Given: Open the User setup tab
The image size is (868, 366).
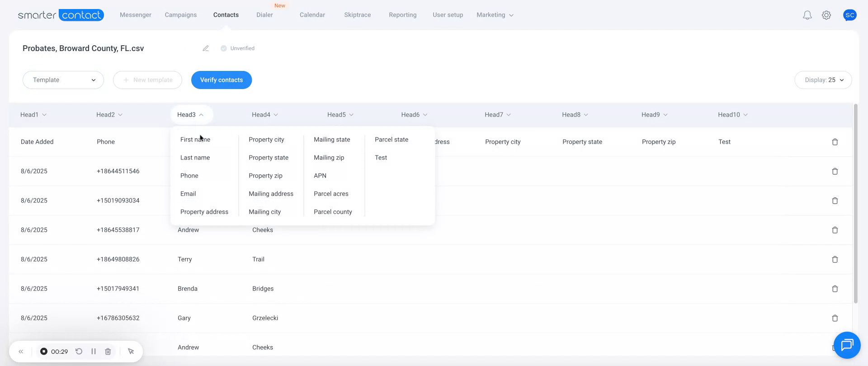Looking at the screenshot, I should click(448, 15).
